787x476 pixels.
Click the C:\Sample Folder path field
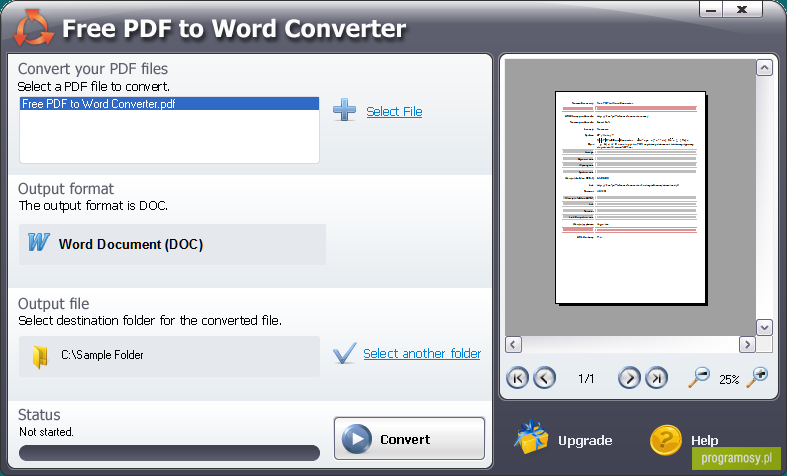coord(169,356)
